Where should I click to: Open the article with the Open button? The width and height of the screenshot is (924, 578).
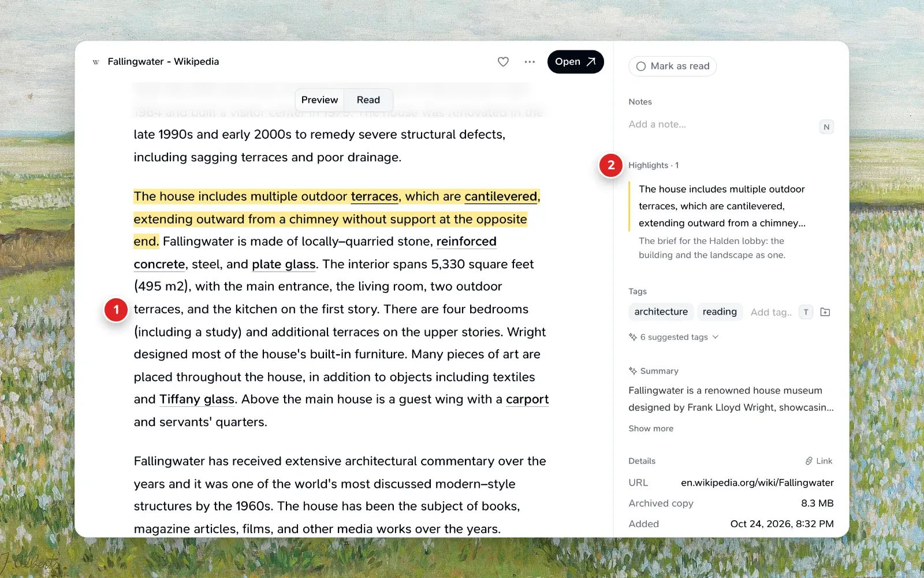tap(575, 62)
